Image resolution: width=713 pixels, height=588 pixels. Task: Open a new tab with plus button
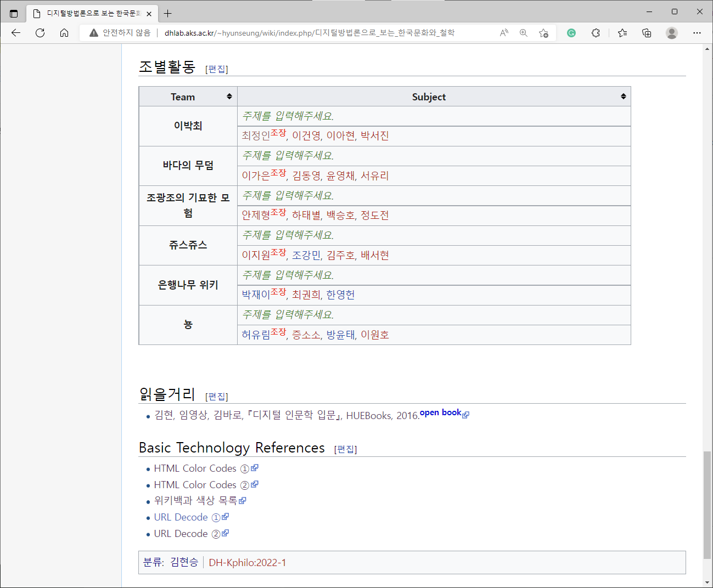coord(168,13)
